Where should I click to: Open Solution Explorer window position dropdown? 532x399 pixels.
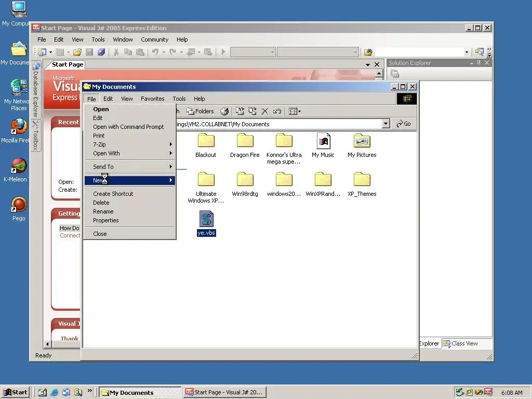(472, 63)
